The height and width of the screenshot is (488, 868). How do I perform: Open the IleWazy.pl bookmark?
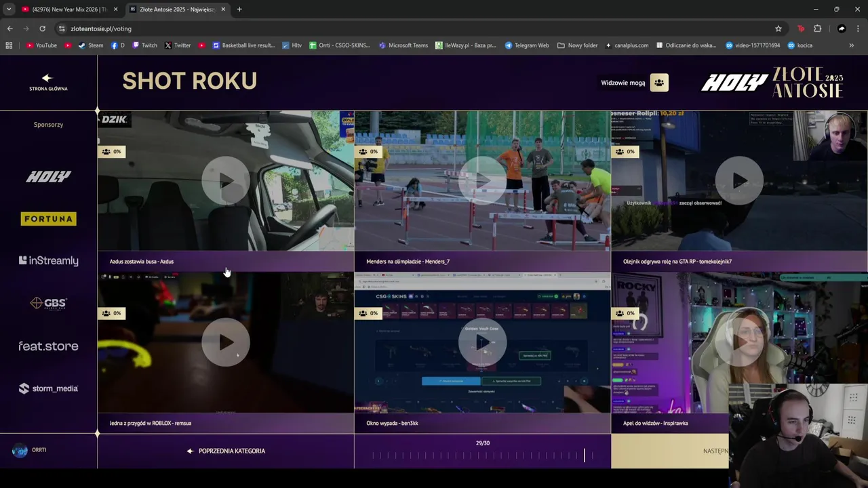[466, 45]
